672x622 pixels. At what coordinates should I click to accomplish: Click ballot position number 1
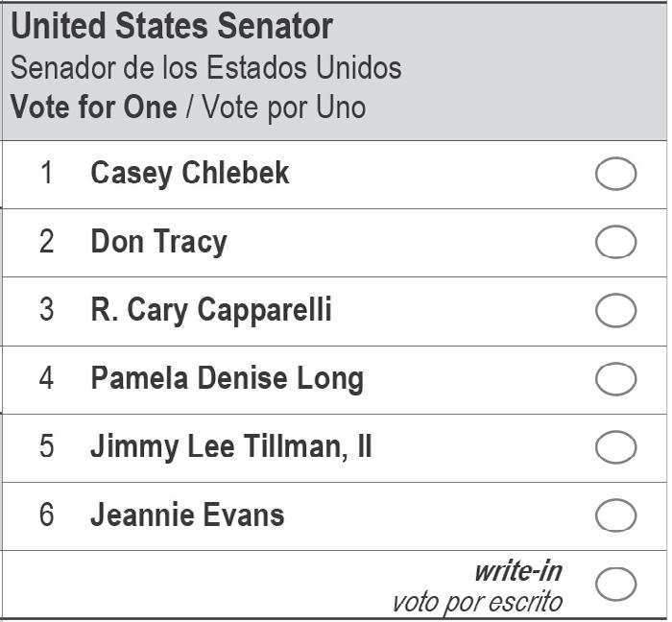coord(46,174)
